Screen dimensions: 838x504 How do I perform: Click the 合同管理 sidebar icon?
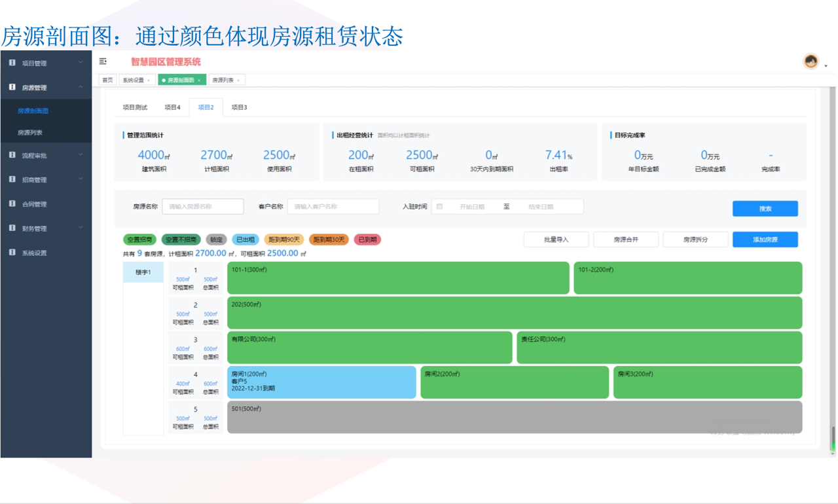coord(12,204)
